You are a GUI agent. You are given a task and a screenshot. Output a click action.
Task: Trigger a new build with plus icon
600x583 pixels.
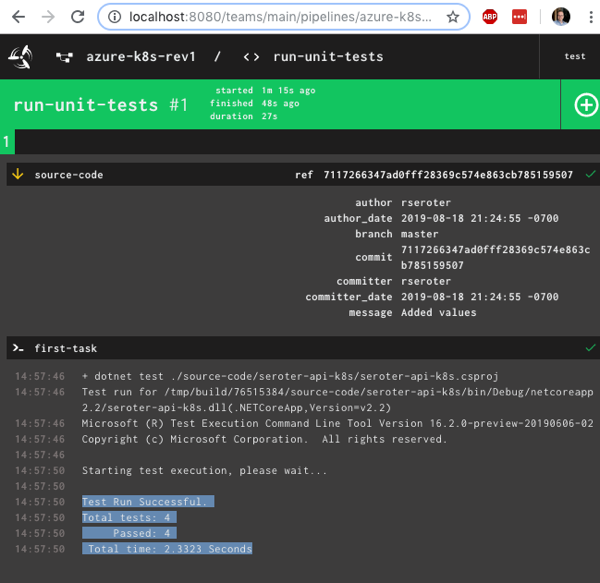click(585, 105)
